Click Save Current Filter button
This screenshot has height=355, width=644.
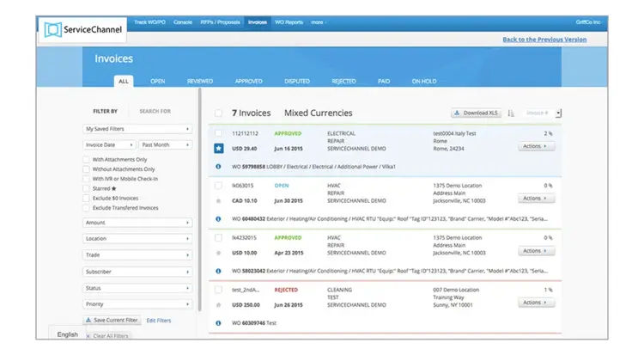[x=112, y=320]
